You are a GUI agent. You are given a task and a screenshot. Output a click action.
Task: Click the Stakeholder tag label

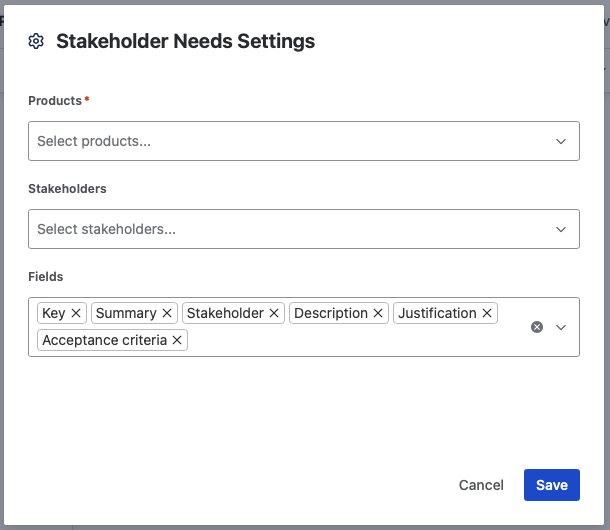coord(225,313)
